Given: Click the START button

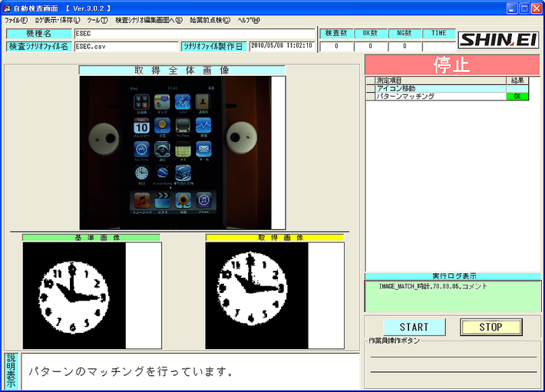Looking at the screenshot, I should click(x=415, y=327).
